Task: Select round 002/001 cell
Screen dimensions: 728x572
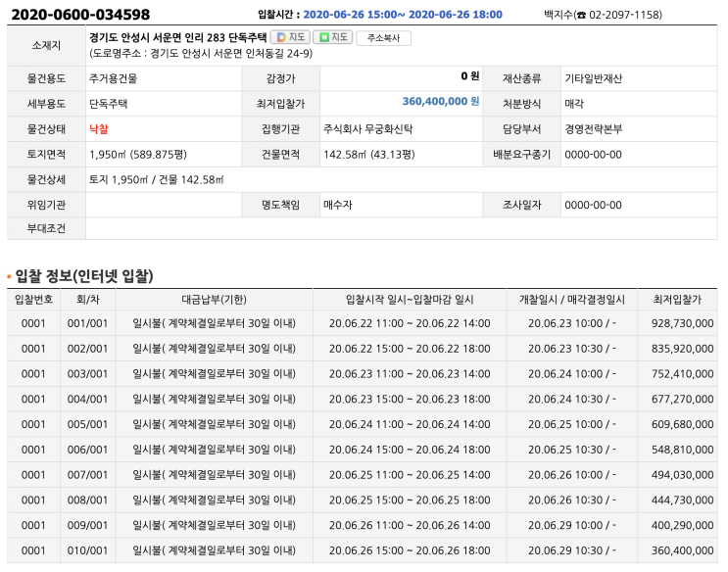Action: (87, 349)
